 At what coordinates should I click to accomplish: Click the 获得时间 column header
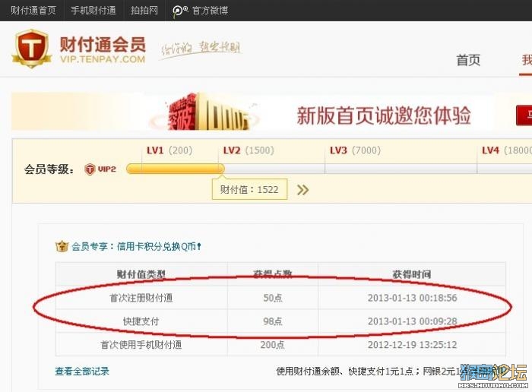pos(412,274)
